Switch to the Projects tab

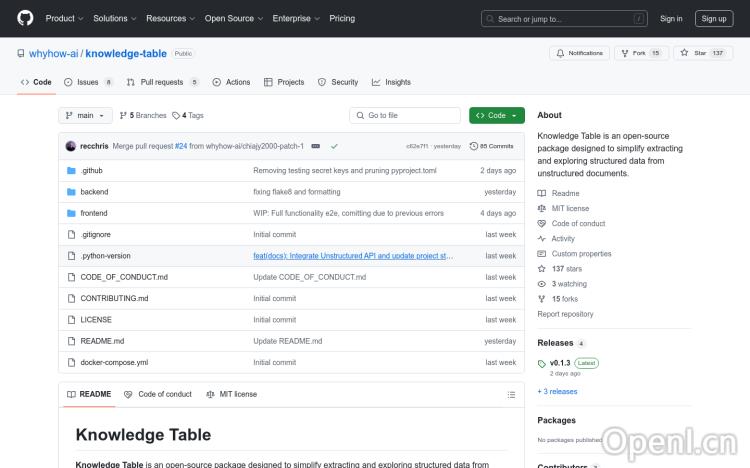(284, 82)
